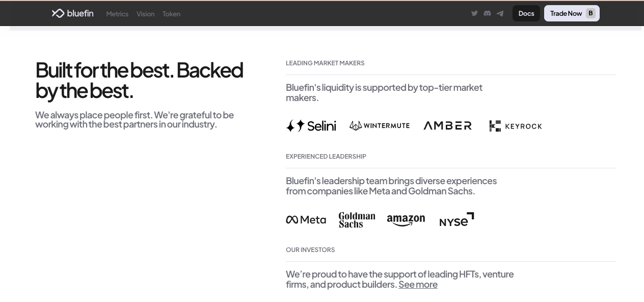Click the Selini market maker logo
644x302 pixels.
coord(311,125)
